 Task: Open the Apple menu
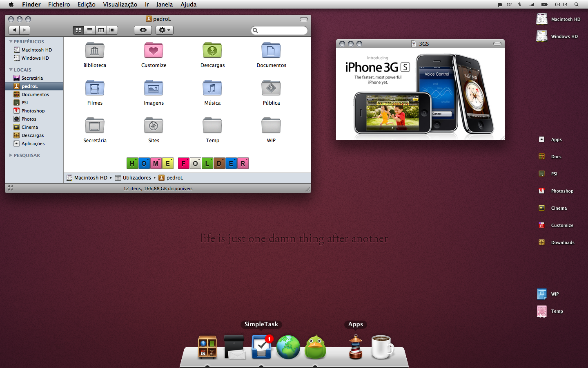11,4
